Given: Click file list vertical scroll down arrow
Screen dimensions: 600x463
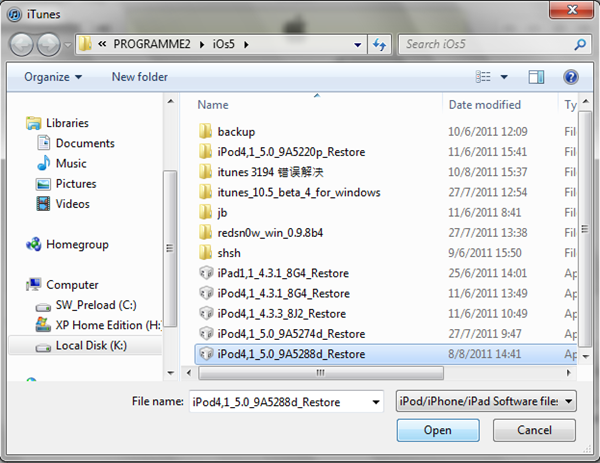Looking at the screenshot, I should pyautogui.click(x=585, y=356).
